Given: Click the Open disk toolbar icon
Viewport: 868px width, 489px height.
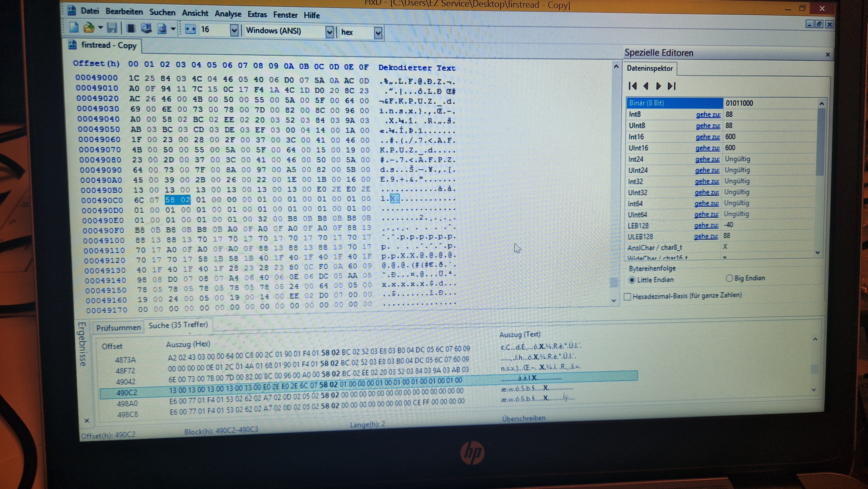Looking at the screenshot, I should [146, 29].
